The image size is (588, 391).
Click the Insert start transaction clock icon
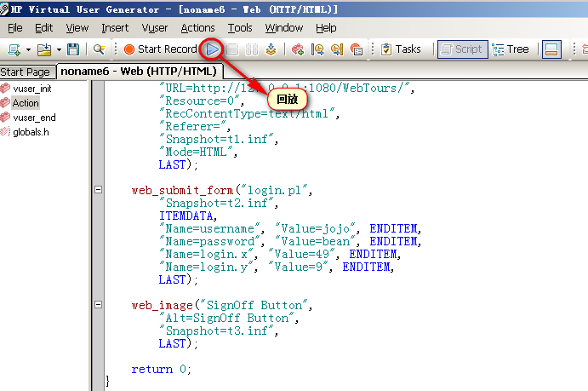tap(317, 49)
